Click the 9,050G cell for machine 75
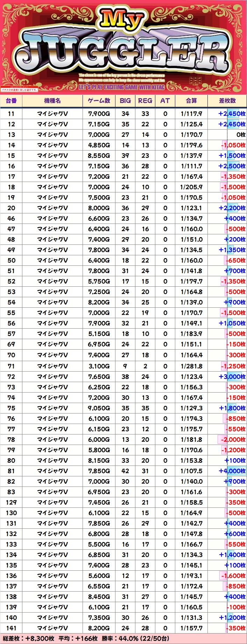 click(x=99, y=408)
